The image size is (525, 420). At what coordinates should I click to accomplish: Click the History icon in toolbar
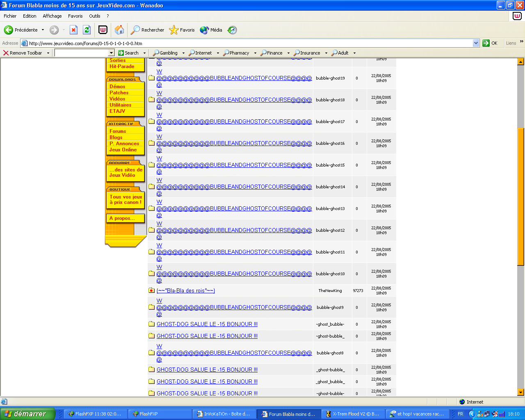pyautogui.click(x=232, y=30)
